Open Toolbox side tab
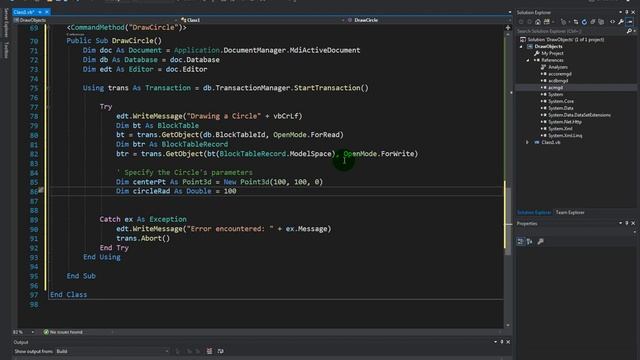Image resolution: width=640 pixels, height=360 pixels. (6, 50)
